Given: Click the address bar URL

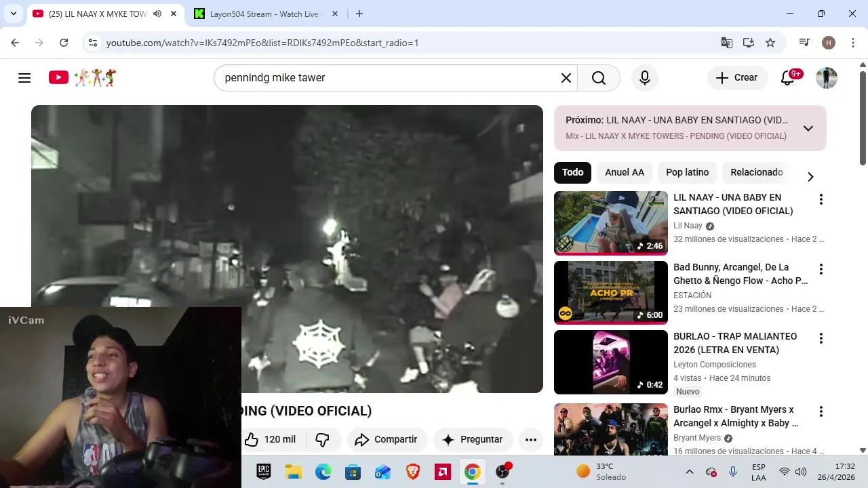Looking at the screenshot, I should coord(262,43).
